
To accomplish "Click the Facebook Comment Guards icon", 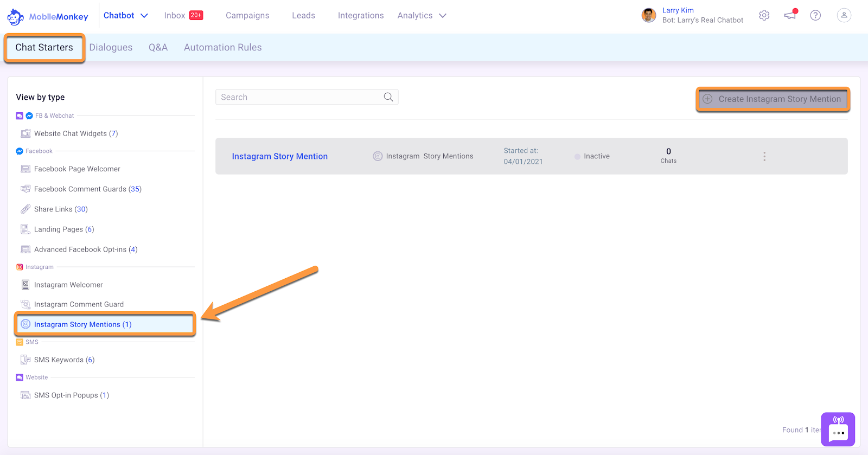I will click(25, 189).
